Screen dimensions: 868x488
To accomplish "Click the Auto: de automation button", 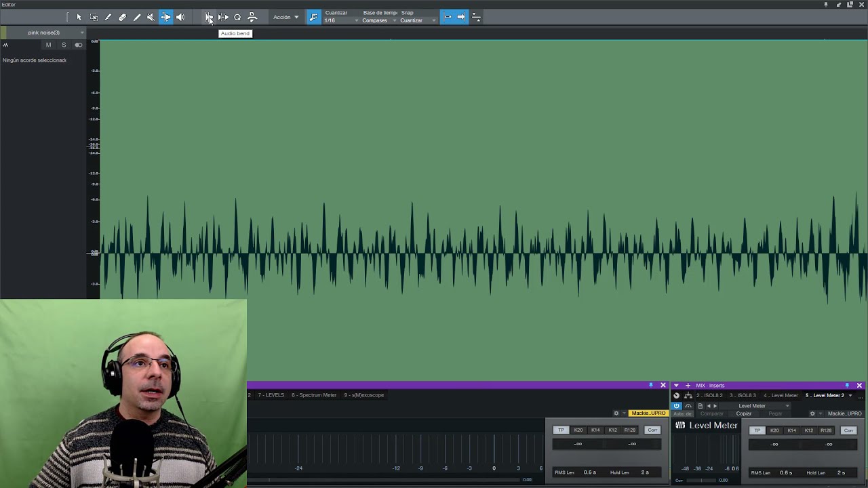I will (x=682, y=413).
